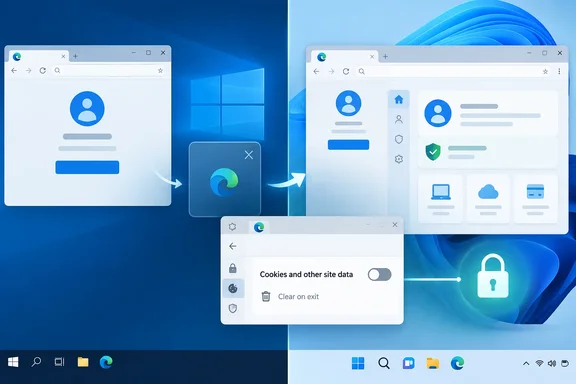Click Back in the left browser window
The width and height of the screenshot is (576, 384).
(x=14, y=71)
